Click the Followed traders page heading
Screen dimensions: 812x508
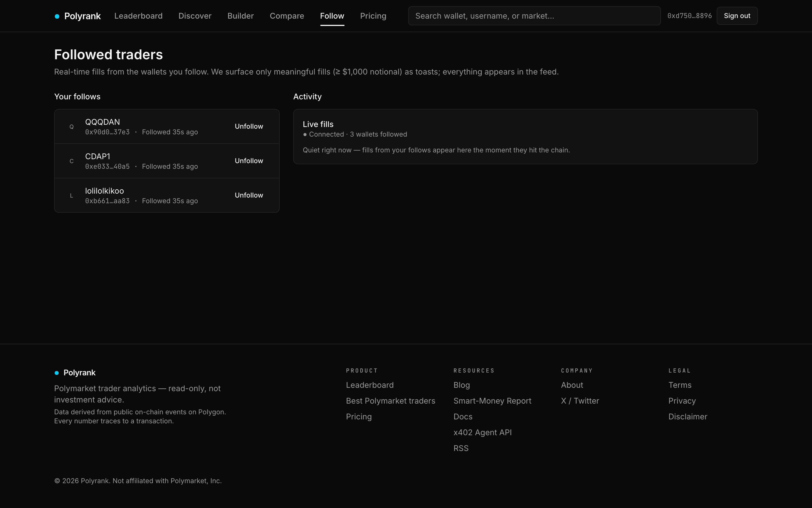click(108, 54)
